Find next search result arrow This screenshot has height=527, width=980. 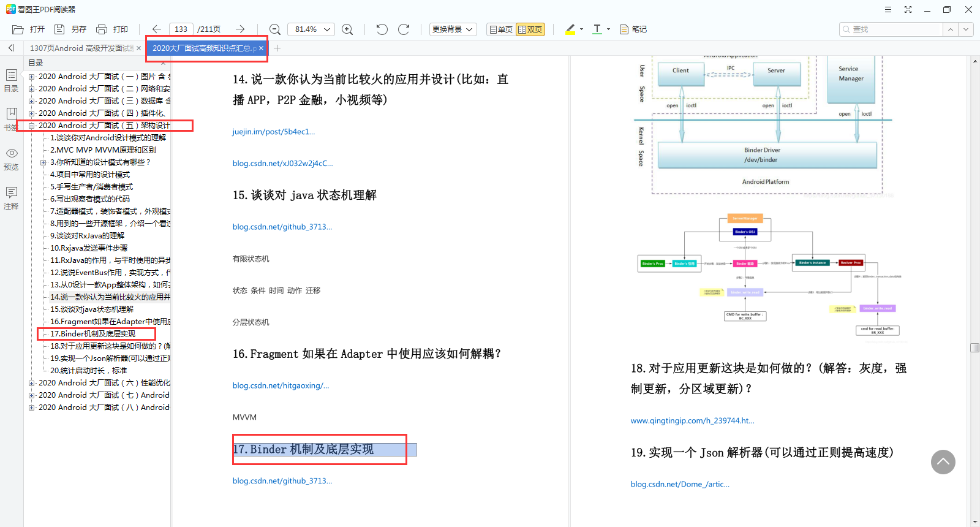click(966, 29)
